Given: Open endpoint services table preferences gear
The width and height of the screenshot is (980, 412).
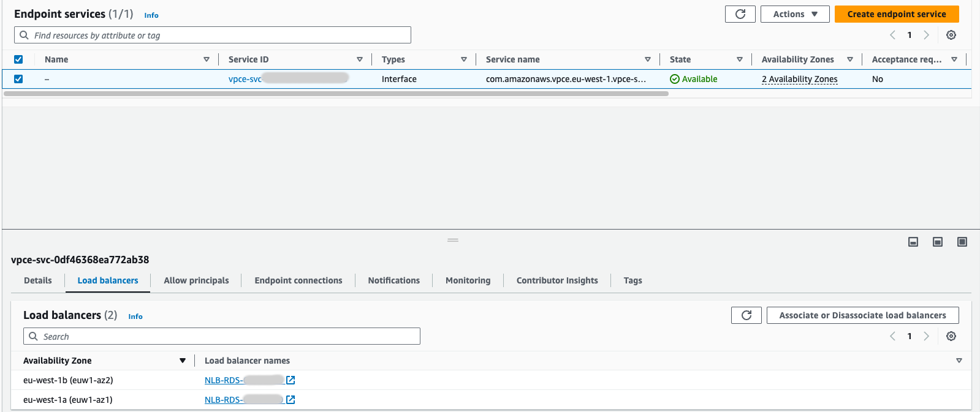Looking at the screenshot, I should click(951, 35).
